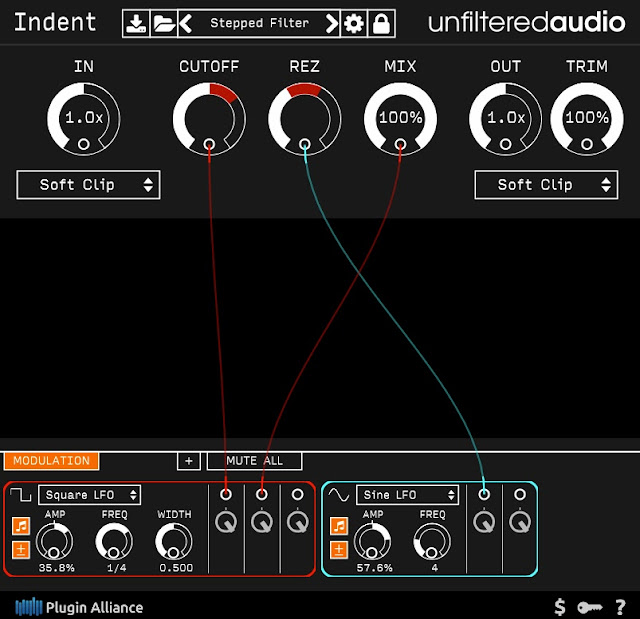Click the CUTOFF knob
Image resolution: width=640 pixels, height=619 pixels.
209,119
